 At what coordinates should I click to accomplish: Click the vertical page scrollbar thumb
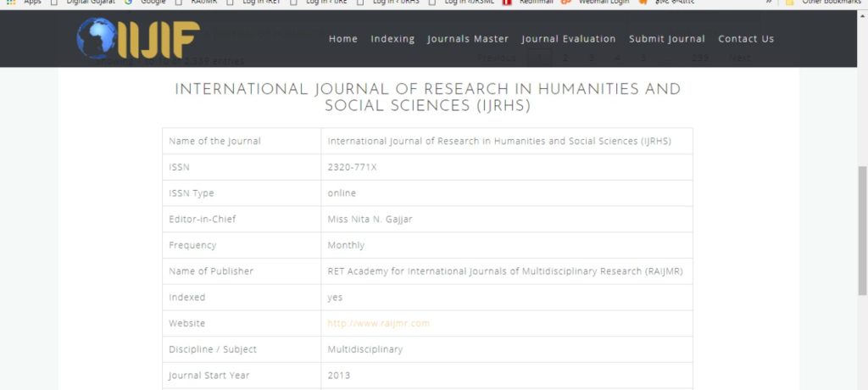tap(862, 230)
